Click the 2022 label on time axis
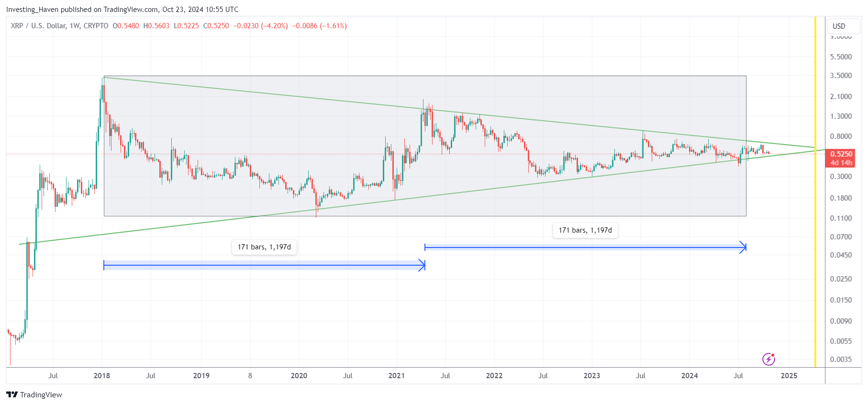 494,376
